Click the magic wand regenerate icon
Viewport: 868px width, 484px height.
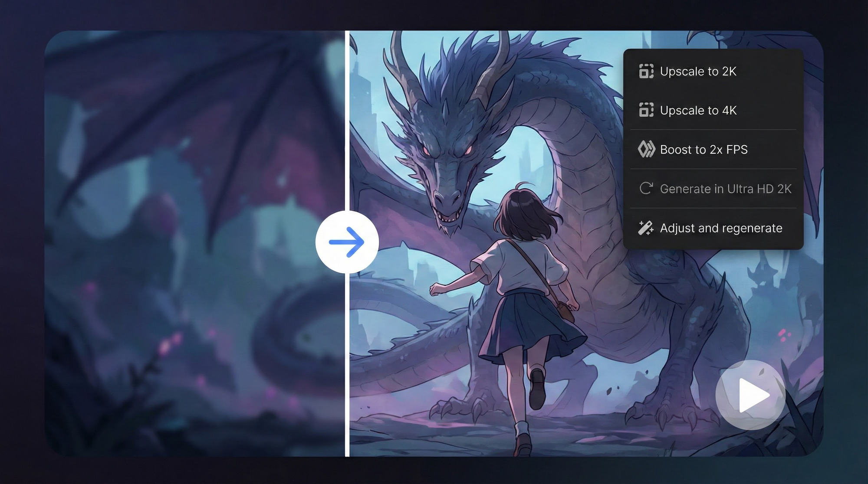pyautogui.click(x=646, y=228)
